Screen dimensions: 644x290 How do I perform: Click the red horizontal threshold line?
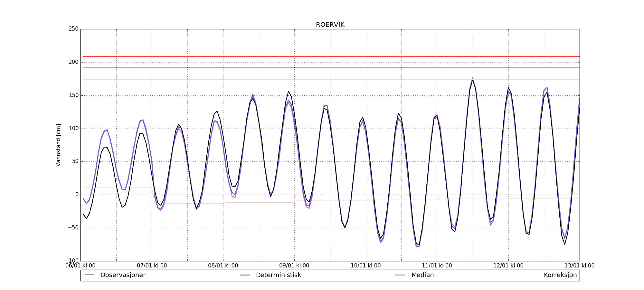coord(330,57)
